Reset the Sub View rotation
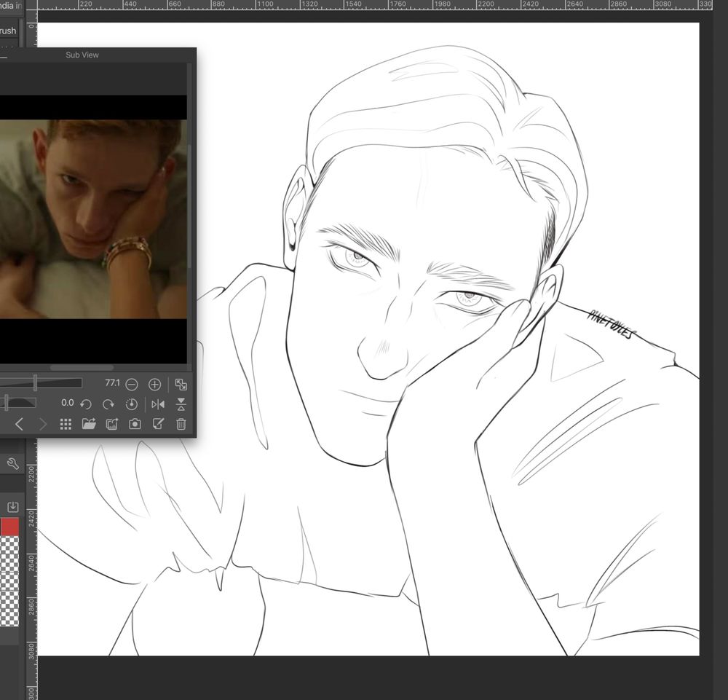 coord(132,404)
